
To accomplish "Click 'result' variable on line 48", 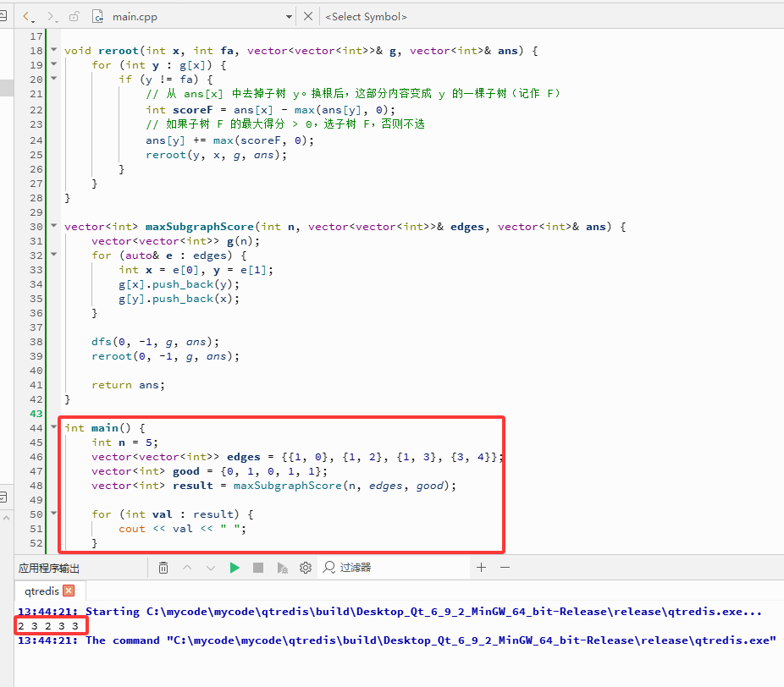I will 193,486.
